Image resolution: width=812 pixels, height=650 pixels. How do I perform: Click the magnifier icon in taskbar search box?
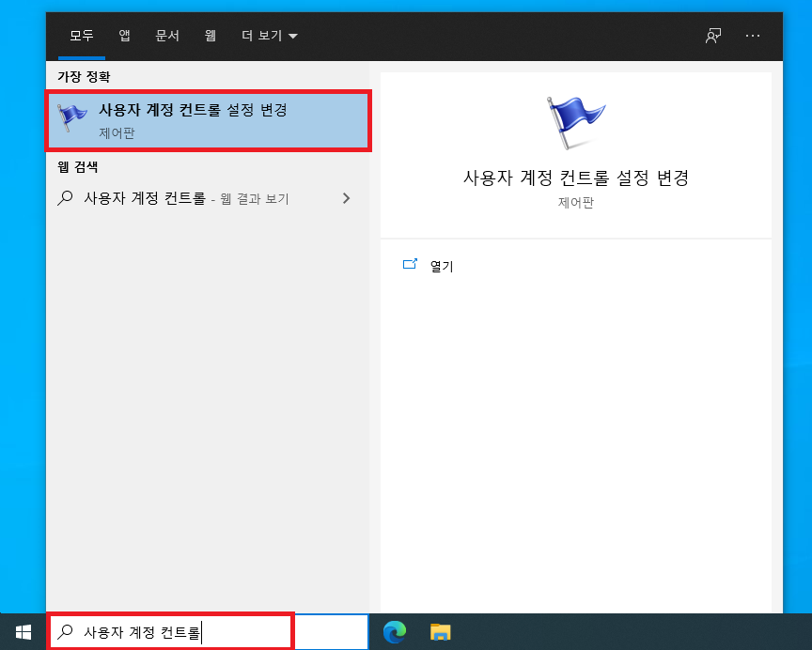click(65, 632)
